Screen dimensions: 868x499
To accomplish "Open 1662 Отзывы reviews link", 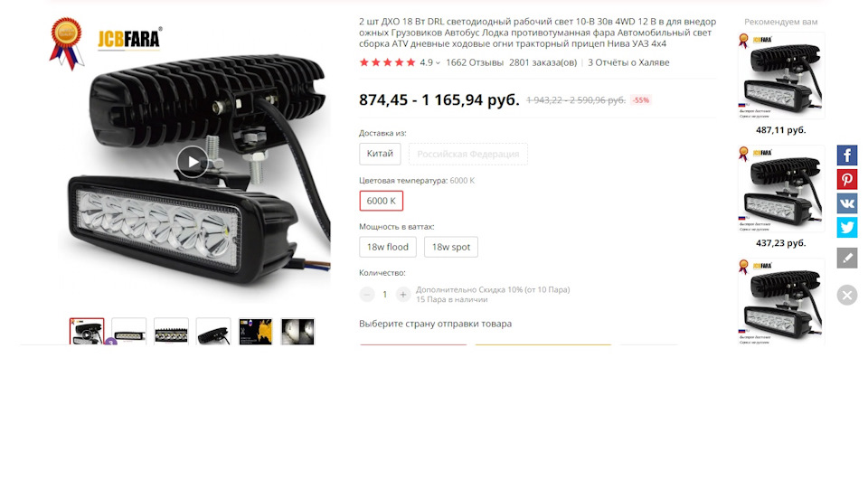I will point(475,62).
